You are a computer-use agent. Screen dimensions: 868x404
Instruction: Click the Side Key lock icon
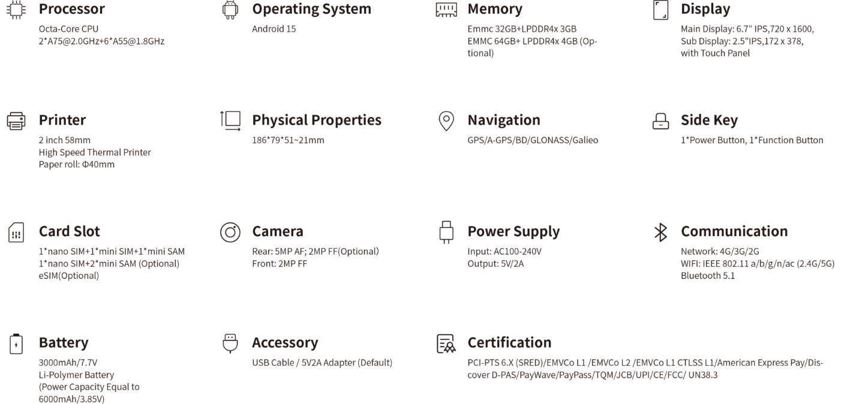point(660,121)
